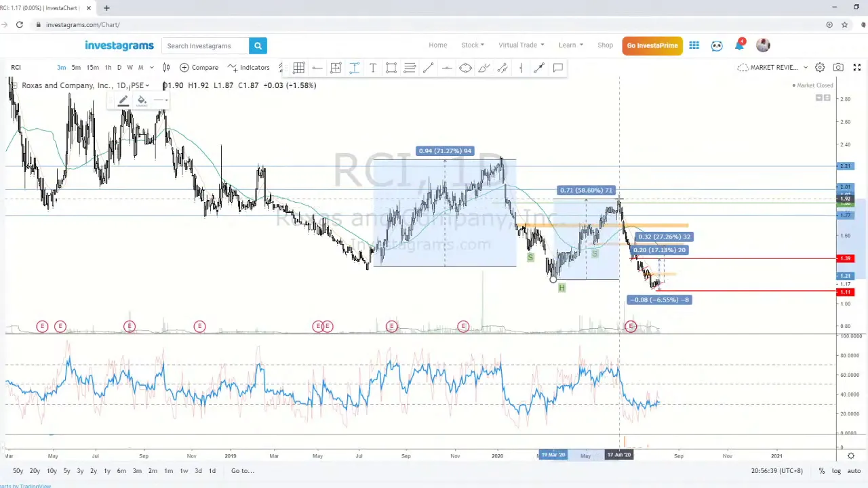
Task: Select the price range measure tool
Action: [336, 68]
